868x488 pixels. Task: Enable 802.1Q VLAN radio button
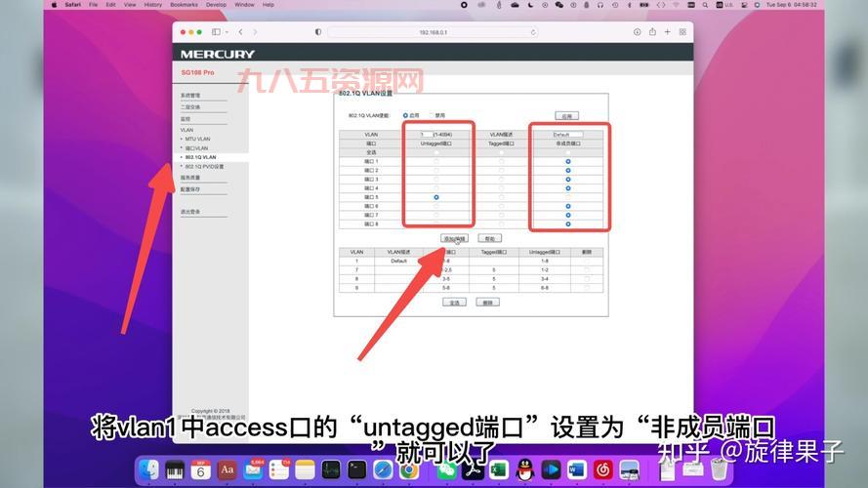pyautogui.click(x=406, y=115)
